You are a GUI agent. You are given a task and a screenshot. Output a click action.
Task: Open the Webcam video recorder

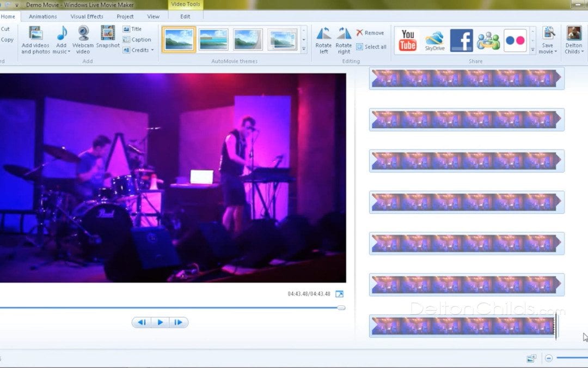pyautogui.click(x=83, y=38)
